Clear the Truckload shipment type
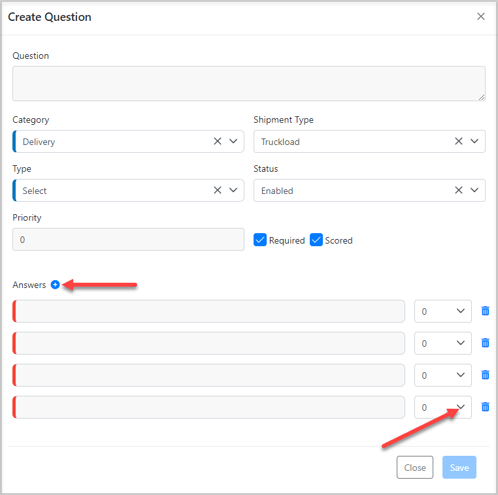The height and width of the screenshot is (495, 498). (459, 141)
